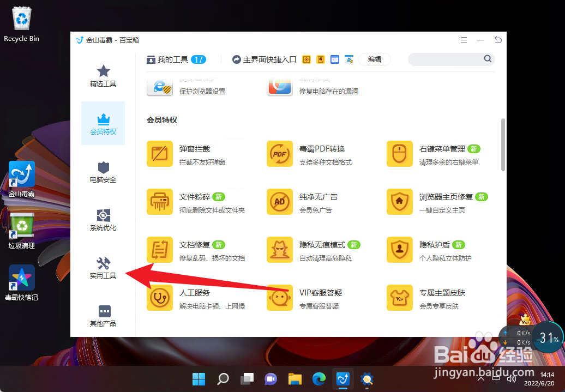Viewport: 565px width, 392px height.
Task: Click the 专属主题皮肤 title text
Action: click(x=442, y=293)
